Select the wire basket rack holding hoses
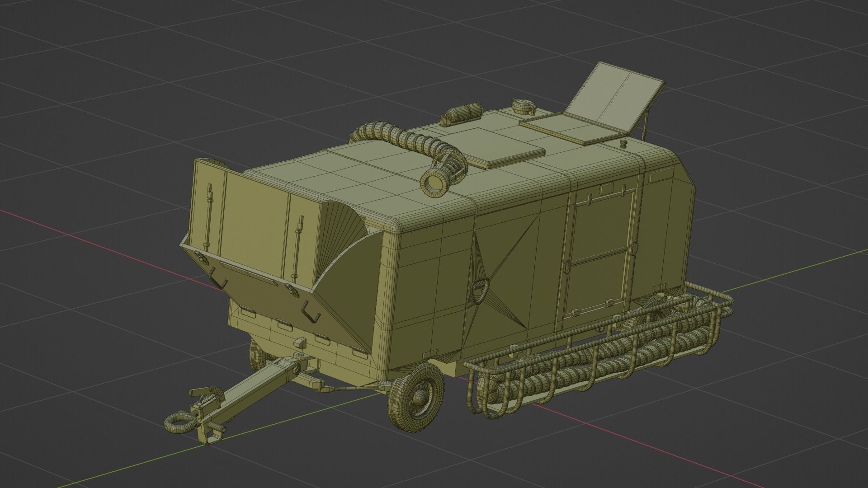The height and width of the screenshot is (488, 868). point(597,350)
